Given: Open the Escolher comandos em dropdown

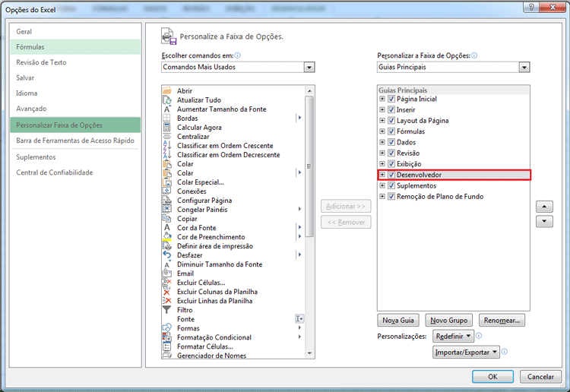Looking at the screenshot, I should [x=309, y=67].
